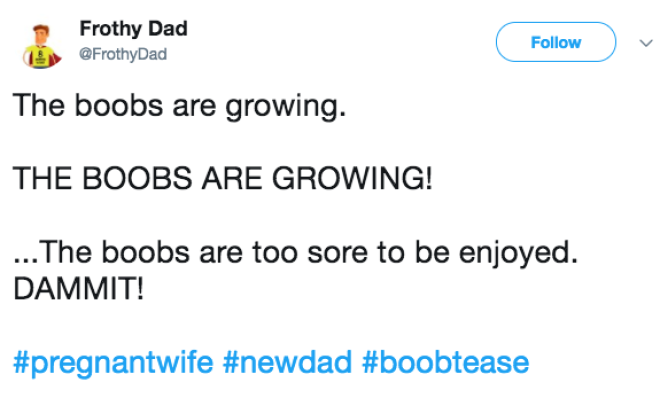Browse the #newdad hashtag
This screenshot has width=660, height=398.
(287, 363)
